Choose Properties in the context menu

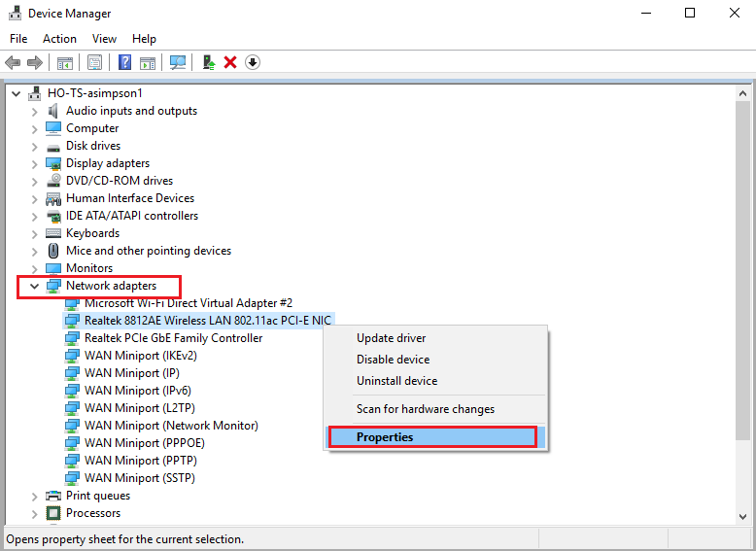[436, 436]
